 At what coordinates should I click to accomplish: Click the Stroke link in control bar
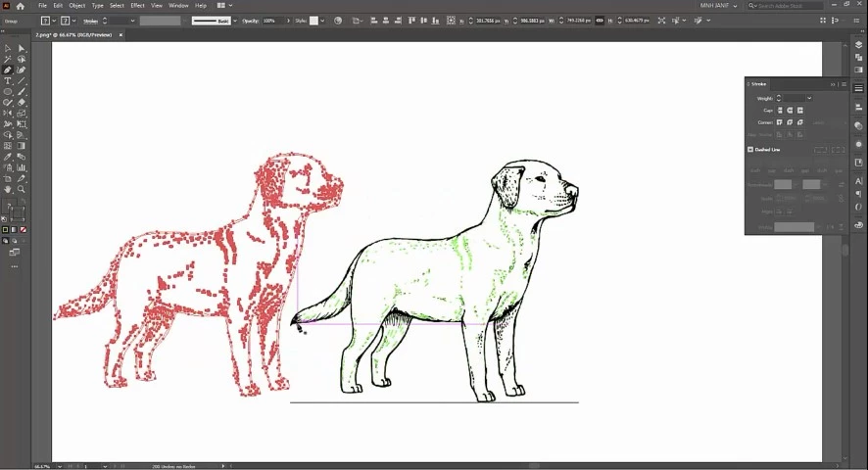click(x=90, y=21)
